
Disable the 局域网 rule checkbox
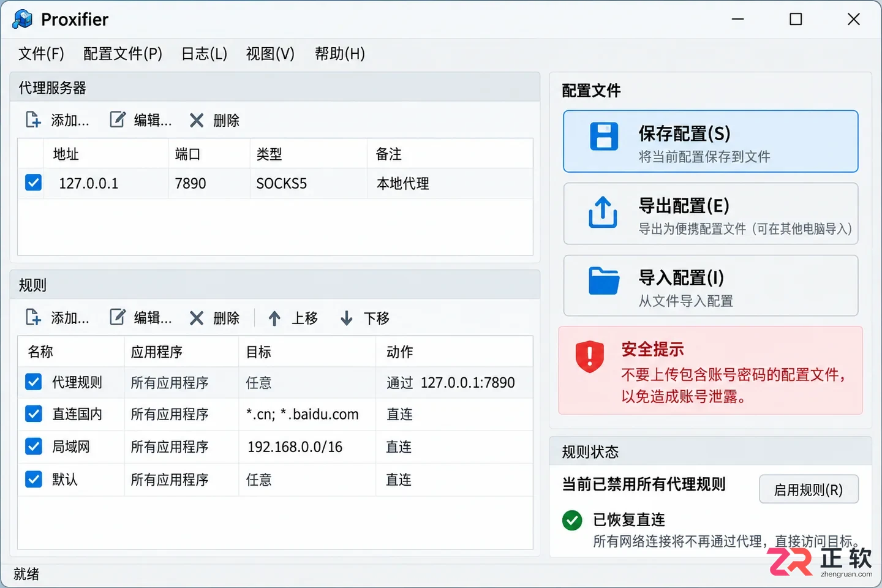(x=34, y=447)
